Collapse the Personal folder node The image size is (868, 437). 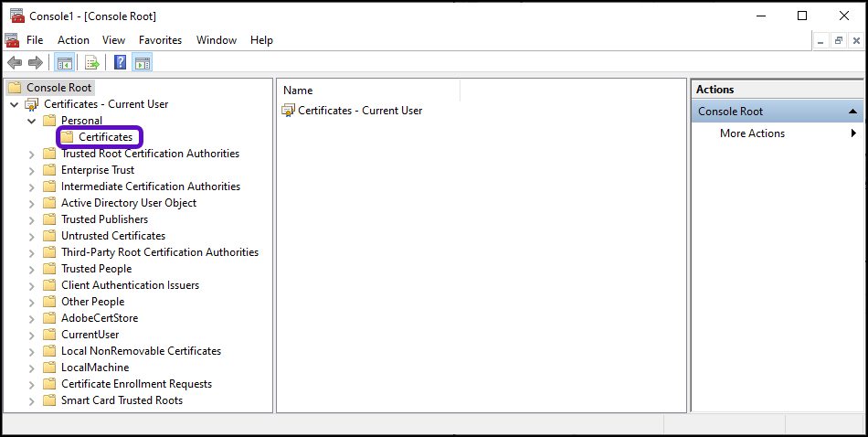tap(32, 121)
